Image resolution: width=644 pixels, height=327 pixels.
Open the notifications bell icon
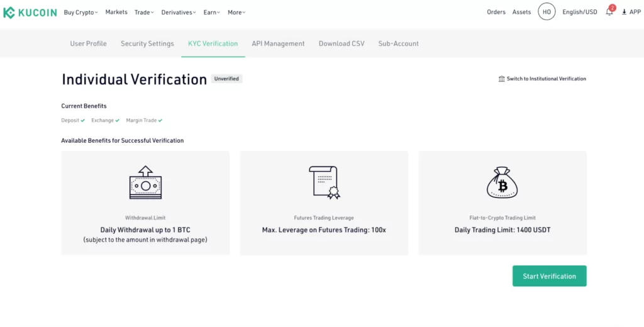[x=609, y=12]
